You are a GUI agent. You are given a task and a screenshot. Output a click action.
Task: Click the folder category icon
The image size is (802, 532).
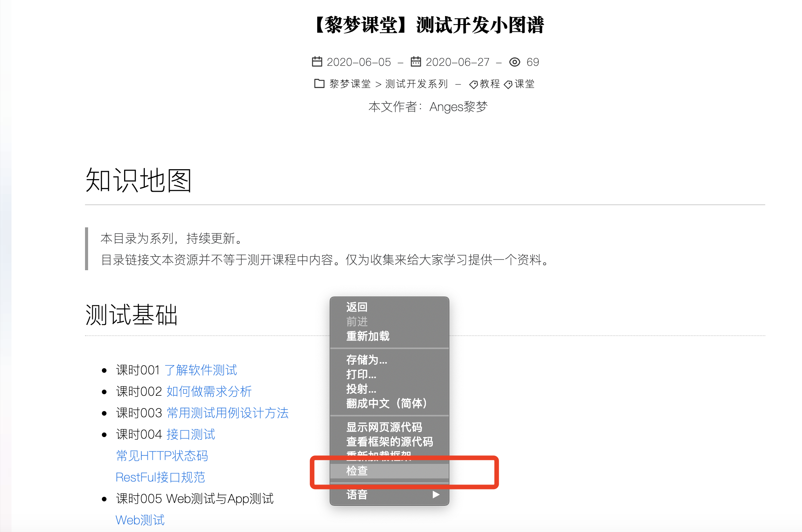[x=319, y=83]
